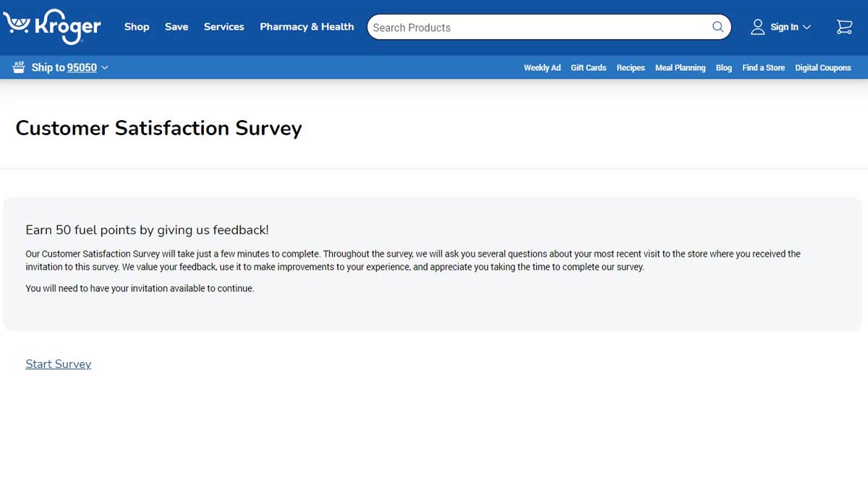Screen dimensions: 868x488
Task: Expand the Sign In dropdown
Action: (807, 27)
